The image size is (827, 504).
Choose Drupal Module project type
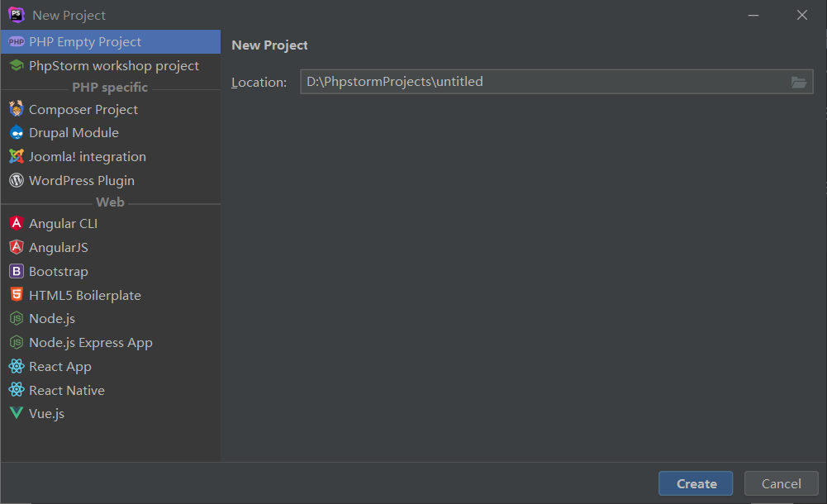pyautogui.click(x=111, y=132)
